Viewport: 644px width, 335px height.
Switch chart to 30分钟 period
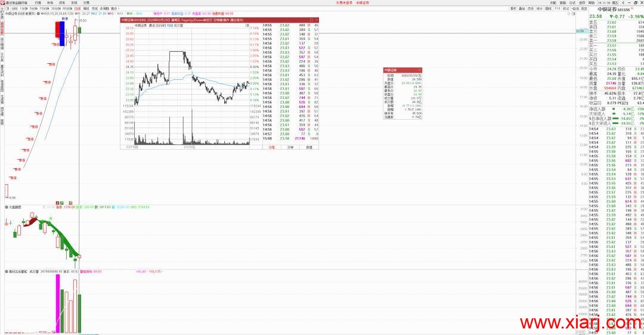point(55,8)
